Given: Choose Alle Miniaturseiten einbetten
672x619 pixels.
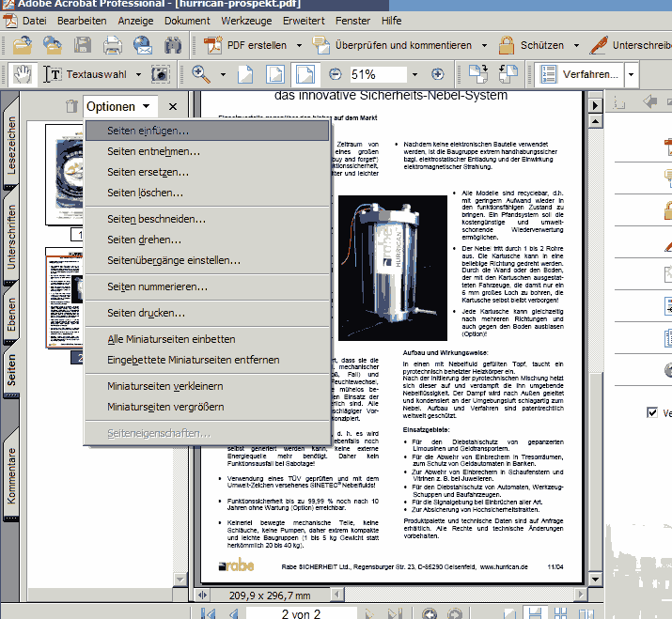Looking at the screenshot, I should point(207,339).
